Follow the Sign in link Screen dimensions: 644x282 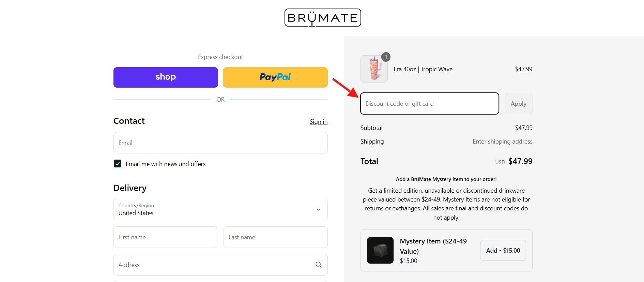(318, 122)
